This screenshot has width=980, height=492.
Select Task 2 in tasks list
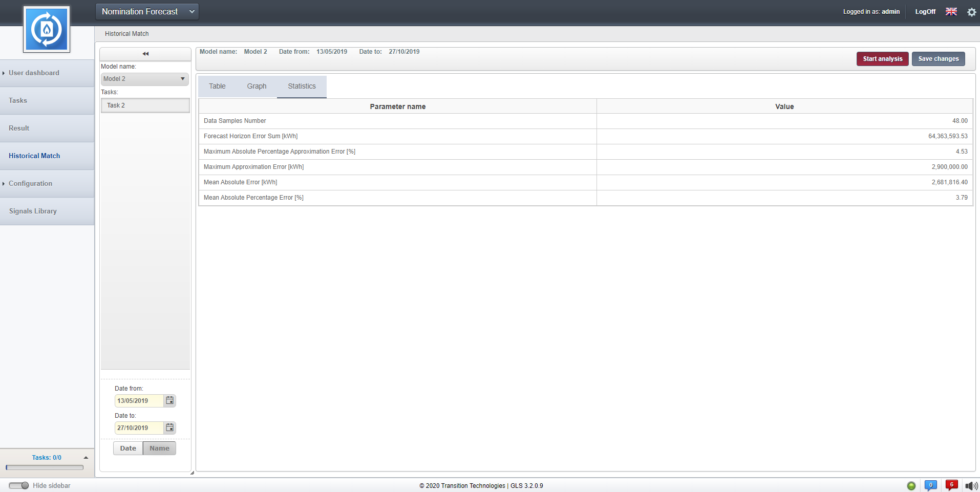[145, 105]
